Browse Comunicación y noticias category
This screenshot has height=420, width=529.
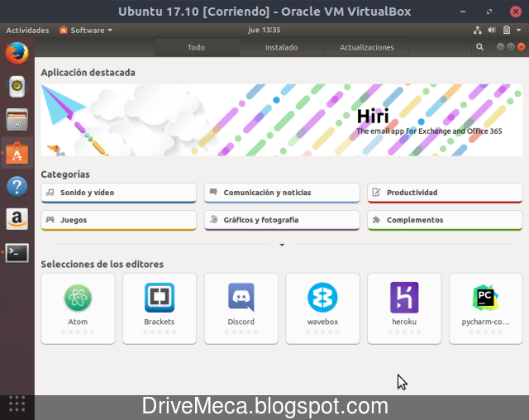click(x=282, y=193)
